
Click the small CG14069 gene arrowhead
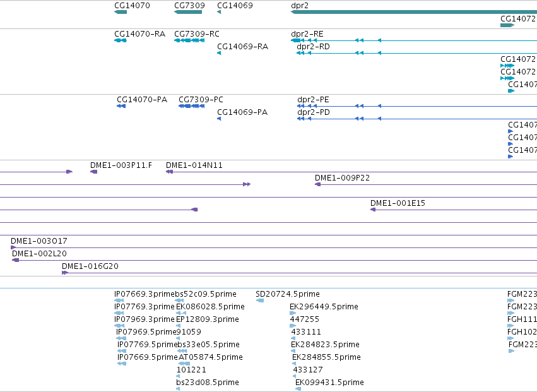click(x=219, y=12)
